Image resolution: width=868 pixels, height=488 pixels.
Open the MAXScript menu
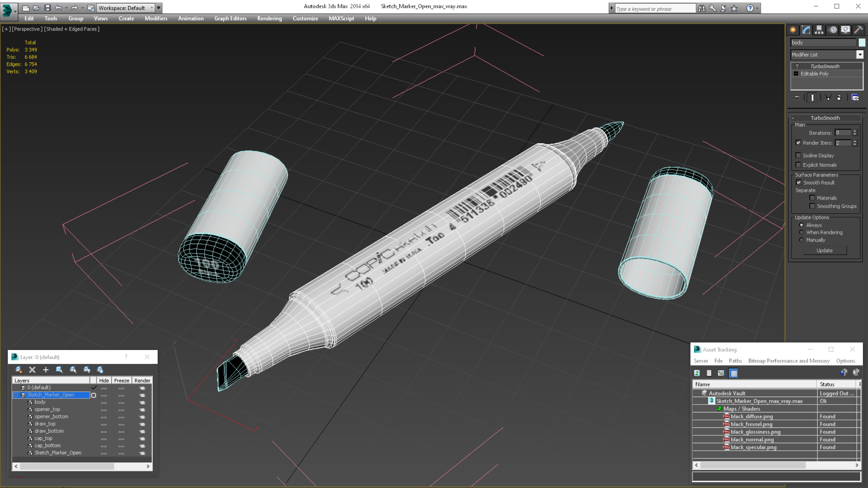click(341, 18)
